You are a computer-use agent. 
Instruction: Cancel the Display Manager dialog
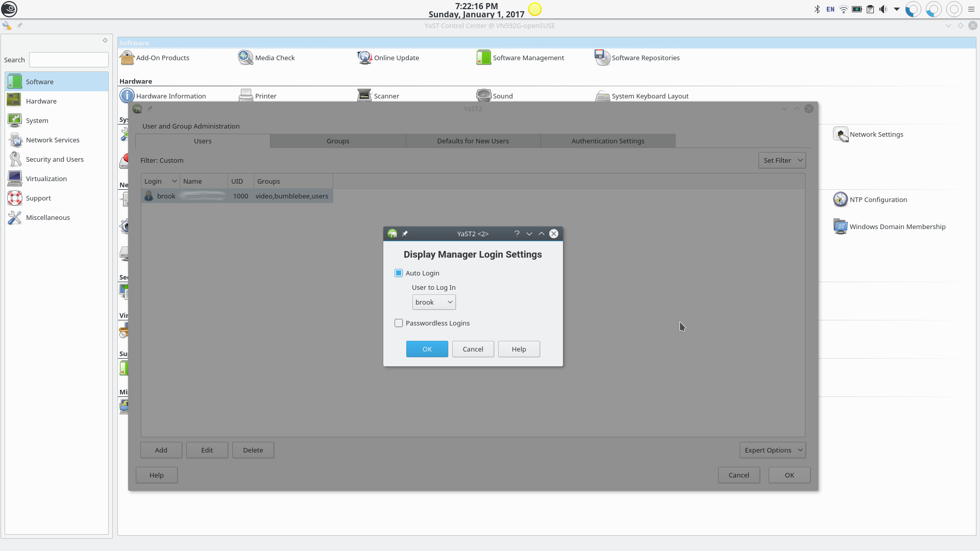pyautogui.click(x=473, y=349)
